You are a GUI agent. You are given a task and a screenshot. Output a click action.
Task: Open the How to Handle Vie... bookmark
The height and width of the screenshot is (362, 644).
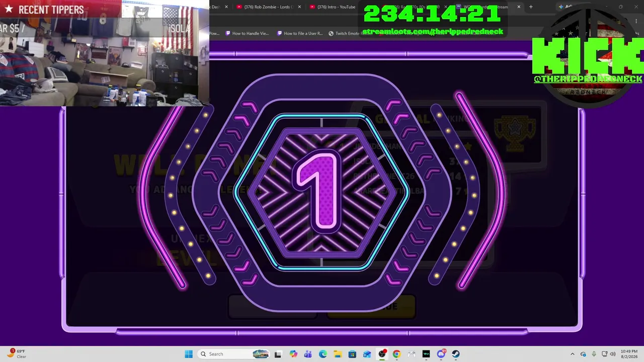pyautogui.click(x=247, y=33)
